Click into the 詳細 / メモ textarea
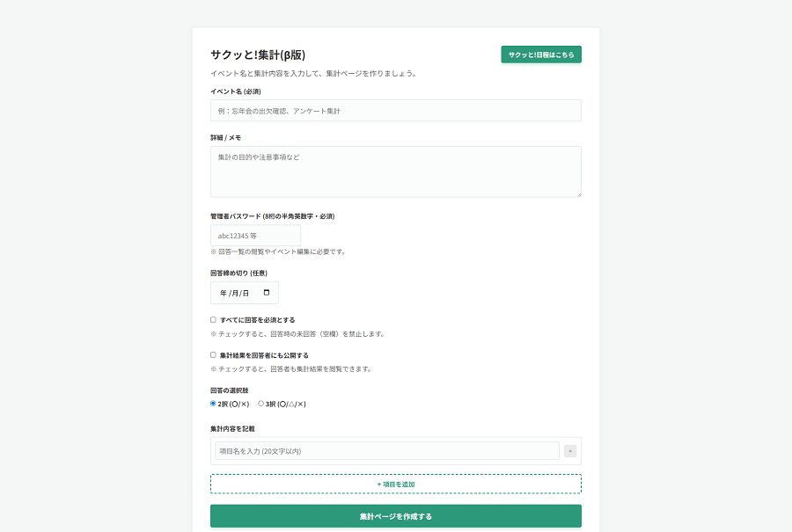Screen dimensions: 792x532 click(395, 171)
